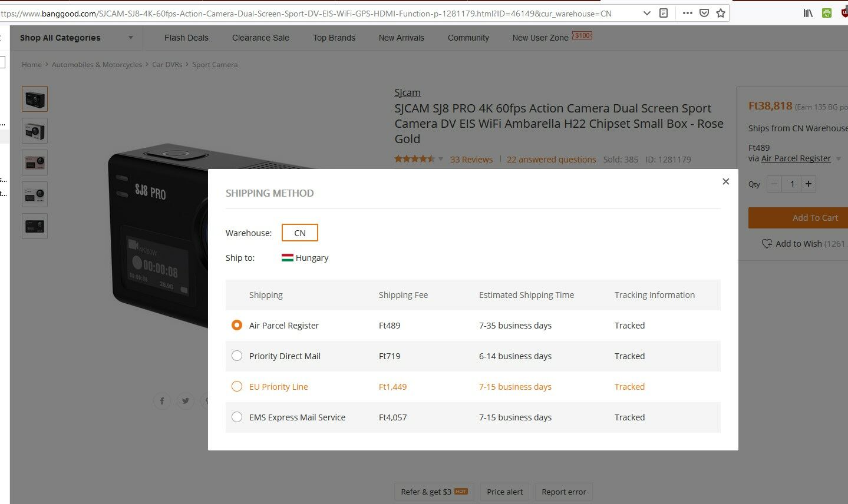Select first product thumbnail image
Image resolution: width=848 pixels, height=504 pixels.
click(35, 99)
